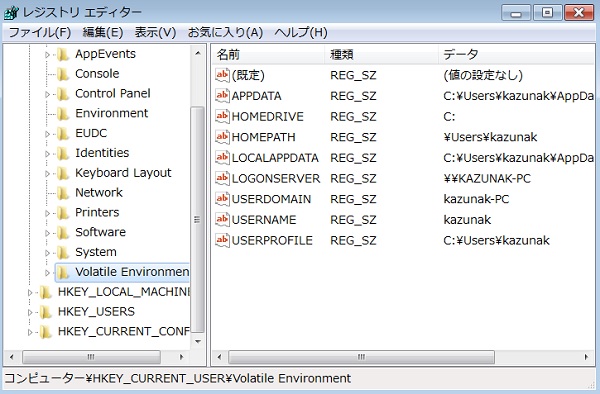Screen dimensions: 600x394
Task: Click the string icon beside APPDATA
Action: pos(222,96)
